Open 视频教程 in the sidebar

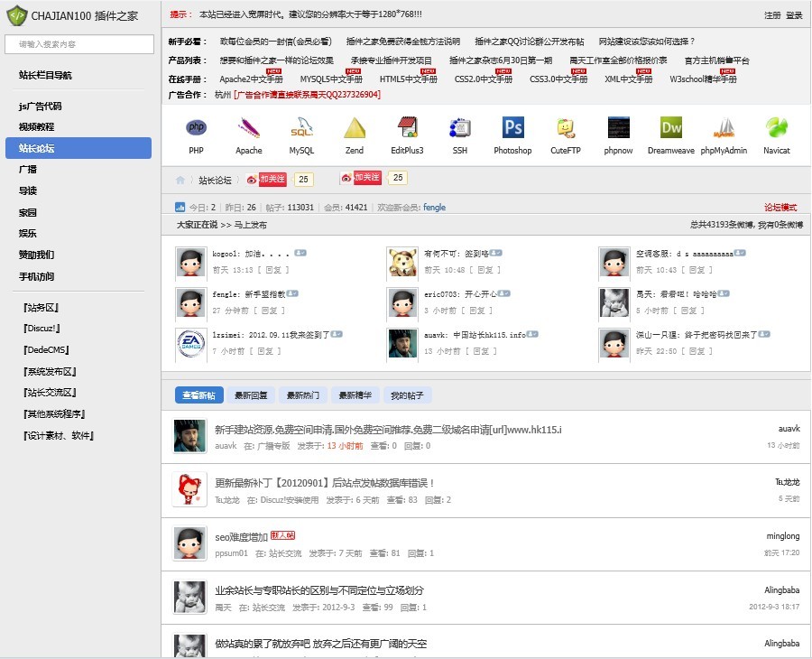(x=36, y=127)
